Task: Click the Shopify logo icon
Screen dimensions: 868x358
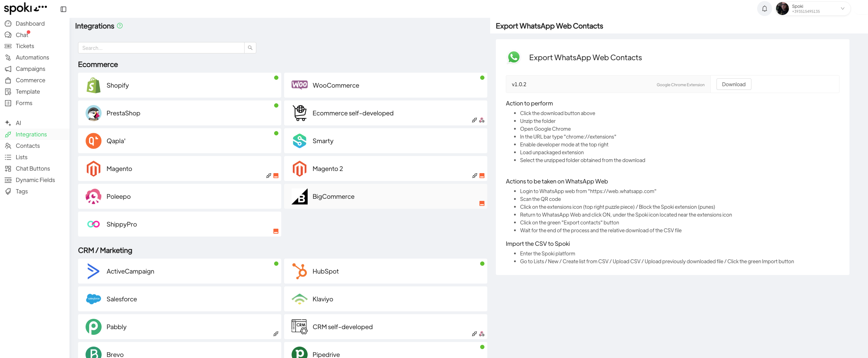Action: pos(93,85)
